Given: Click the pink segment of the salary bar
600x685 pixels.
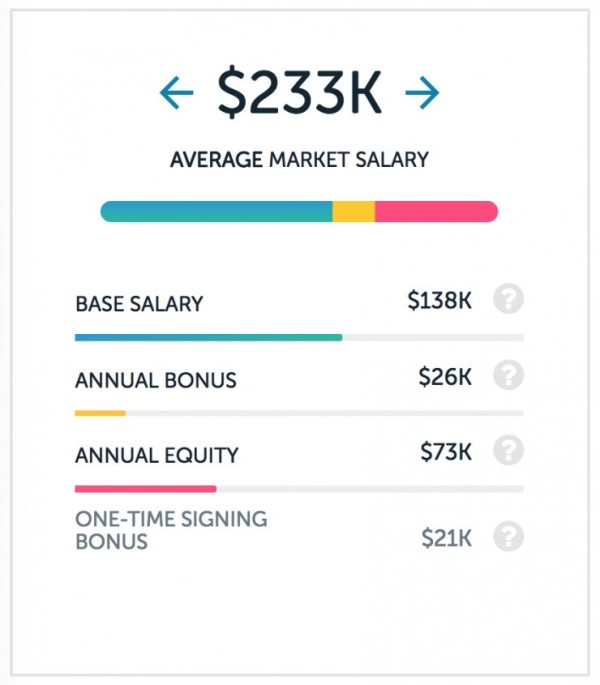Looking at the screenshot, I should point(435,212).
